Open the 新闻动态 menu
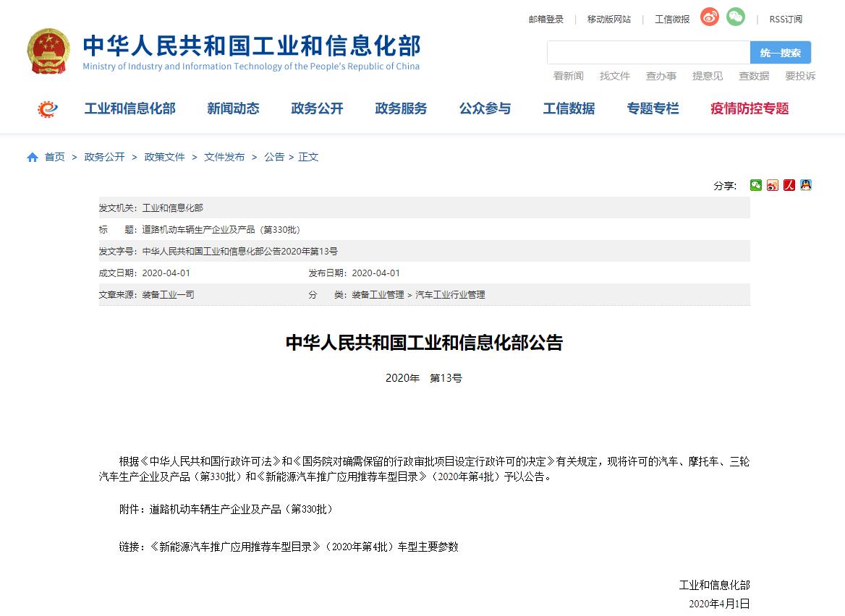 pos(233,109)
